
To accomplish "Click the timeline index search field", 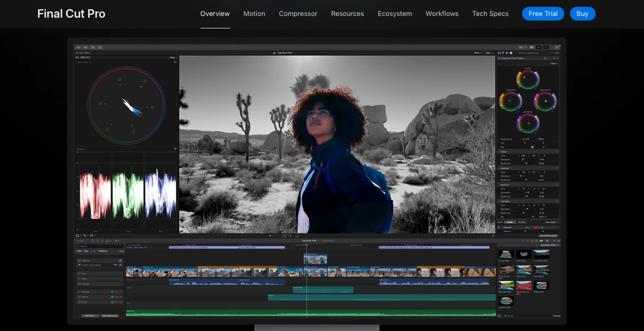I will (100, 246).
